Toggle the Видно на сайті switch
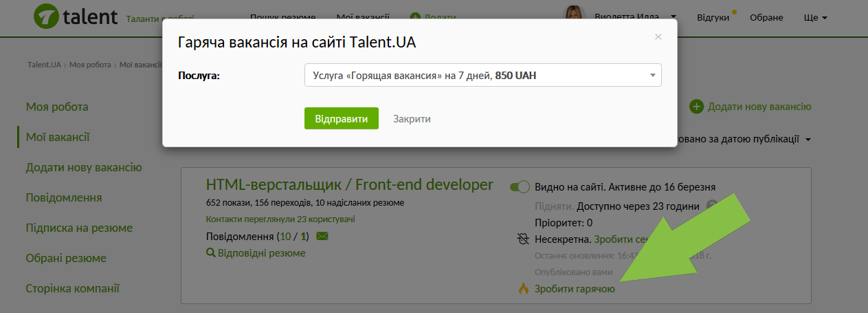The image size is (868, 313). (520, 186)
